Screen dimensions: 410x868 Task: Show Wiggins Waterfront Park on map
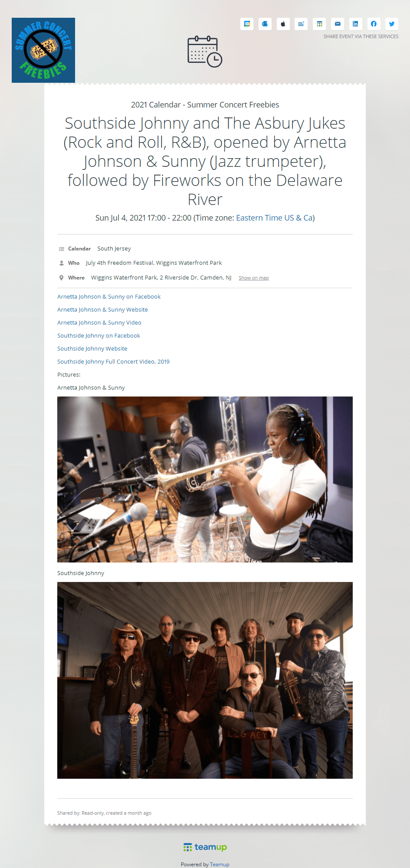[x=253, y=278]
